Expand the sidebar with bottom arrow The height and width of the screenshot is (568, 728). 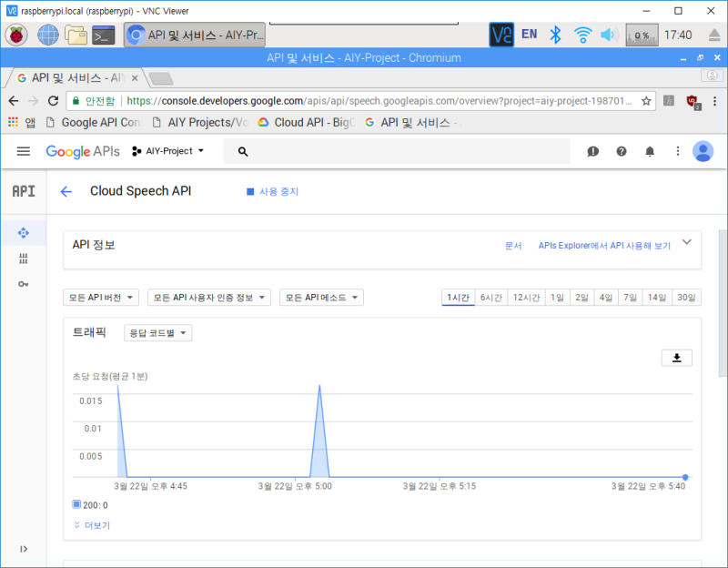[24, 549]
